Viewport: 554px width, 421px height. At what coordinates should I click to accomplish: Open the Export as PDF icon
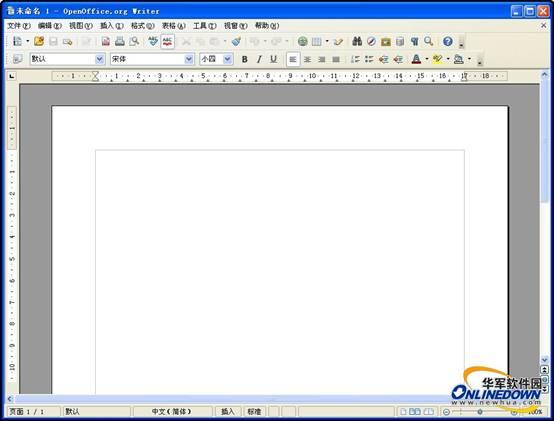point(105,41)
